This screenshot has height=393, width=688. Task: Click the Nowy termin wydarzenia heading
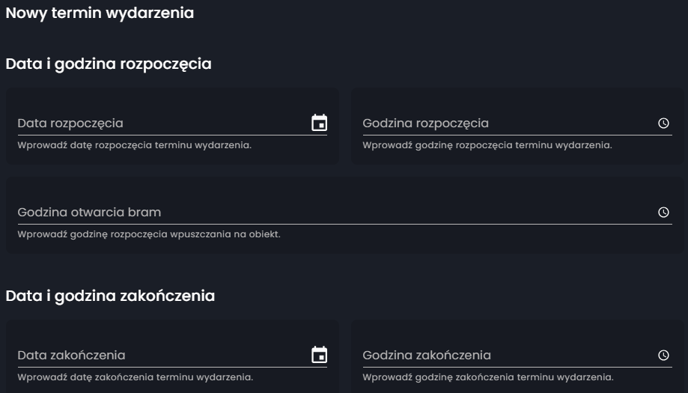[x=100, y=13]
